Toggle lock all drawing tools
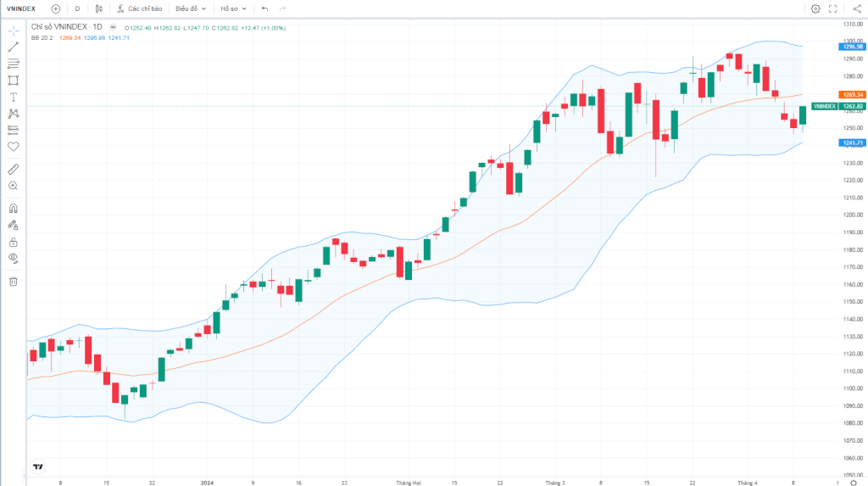The height and width of the screenshot is (486, 868). click(x=14, y=243)
